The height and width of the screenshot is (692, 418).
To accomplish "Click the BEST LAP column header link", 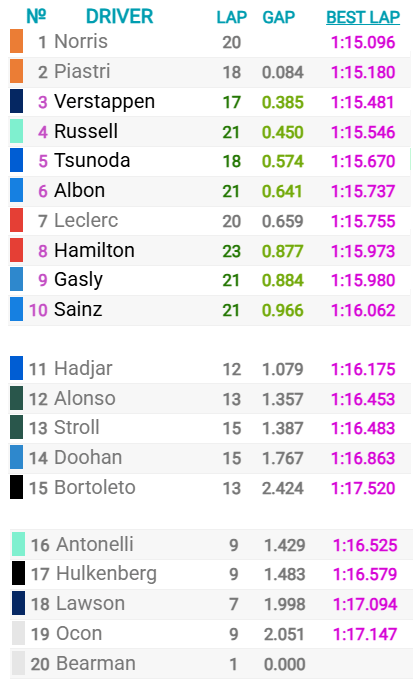I will [363, 17].
